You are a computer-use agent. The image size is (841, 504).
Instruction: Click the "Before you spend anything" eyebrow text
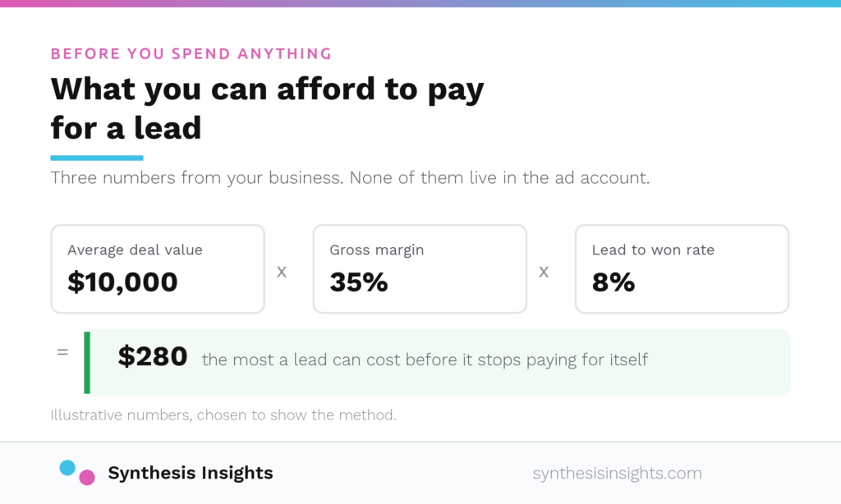click(x=191, y=53)
